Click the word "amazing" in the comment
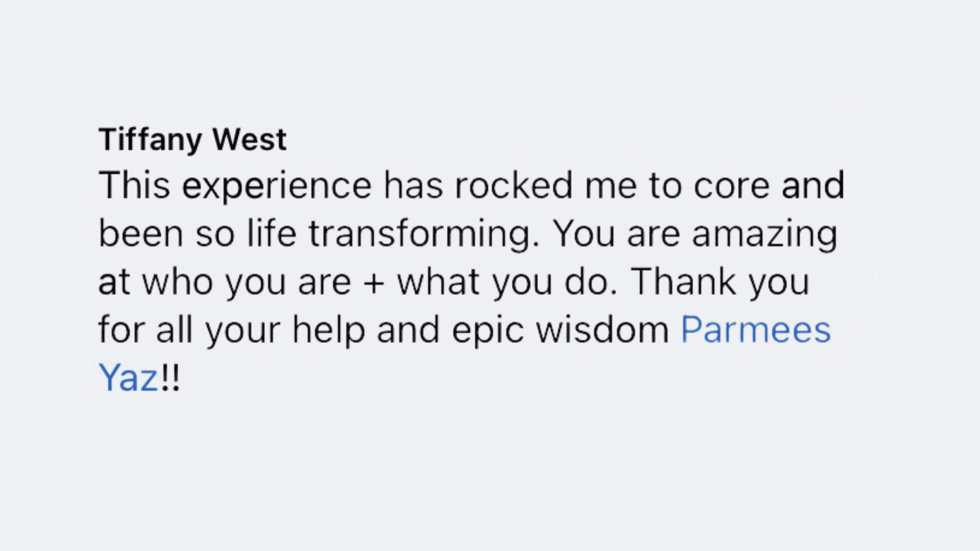This screenshot has width=980, height=551. click(764, 234)
